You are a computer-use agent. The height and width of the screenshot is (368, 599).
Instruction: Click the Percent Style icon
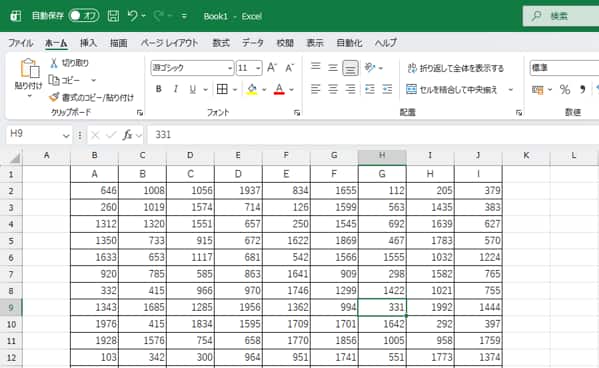click(565, 90)
